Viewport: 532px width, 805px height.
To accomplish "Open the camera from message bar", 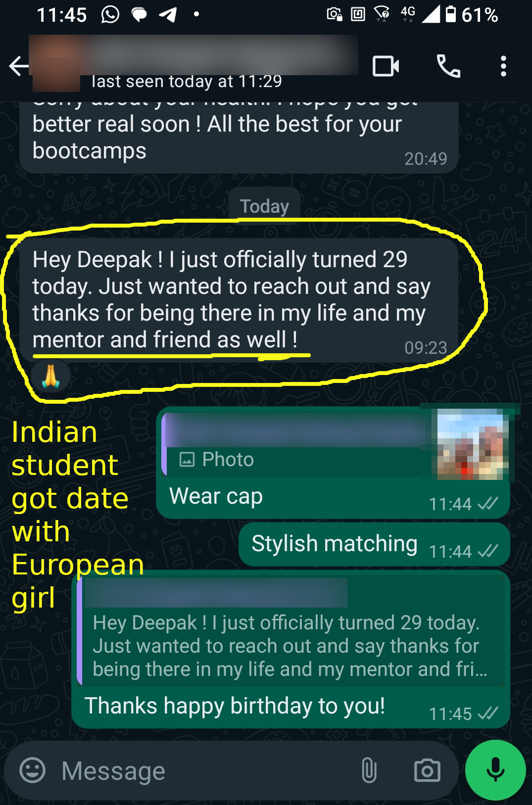I will (427, 770).
